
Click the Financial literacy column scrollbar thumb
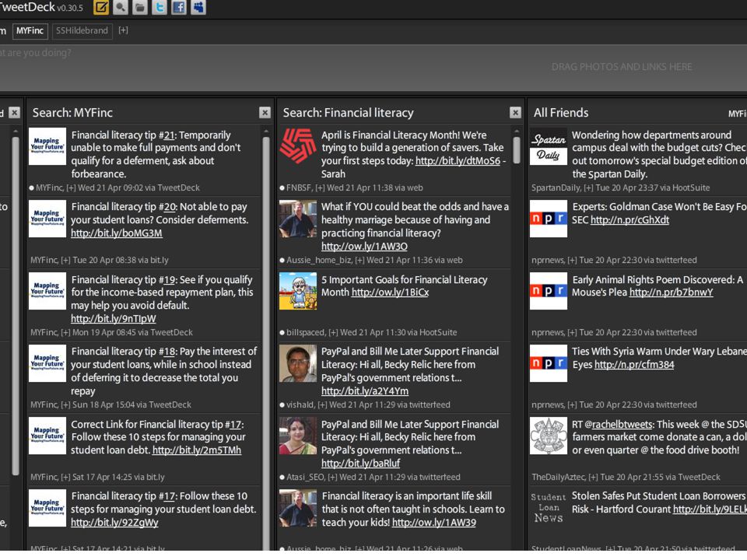click(x=517, y=150)
